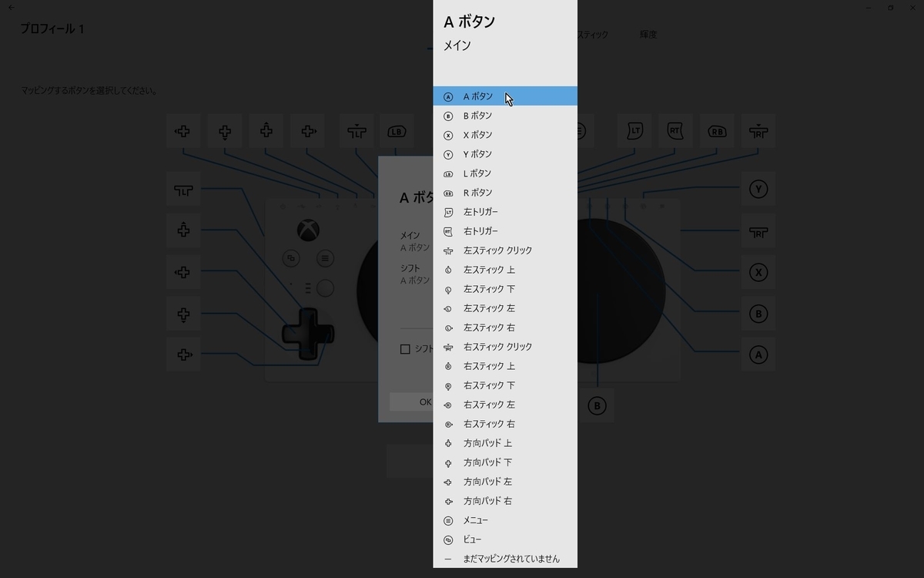Image resolution: width=924 pixels, height=578 pixels.
Task: Map to '右トリガー' option
Action: click(505, 231)
